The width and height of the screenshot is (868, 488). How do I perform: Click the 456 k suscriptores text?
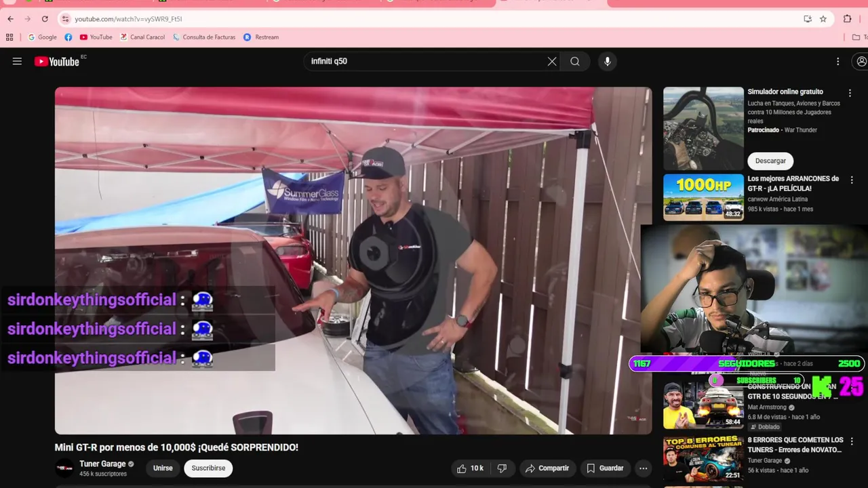pyautogui.click(x=103, y=474)
